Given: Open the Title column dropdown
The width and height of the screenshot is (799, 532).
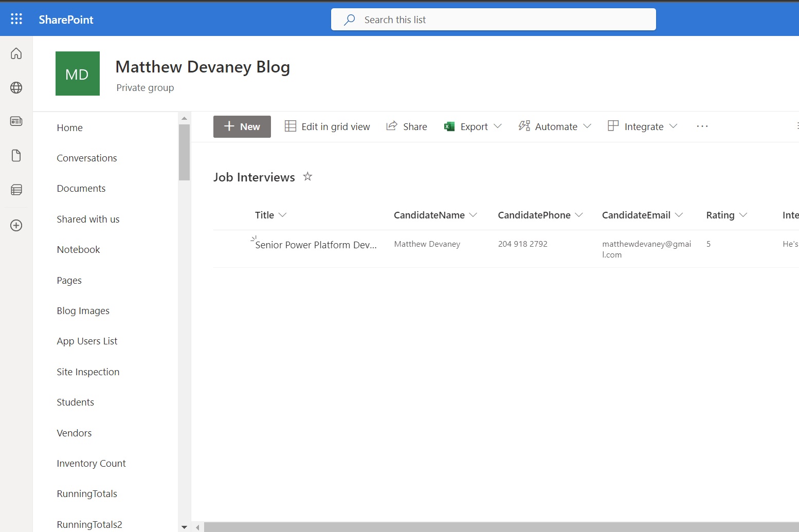Looking at the screenshot, I should pyautogui.click(x=283, y=215).
